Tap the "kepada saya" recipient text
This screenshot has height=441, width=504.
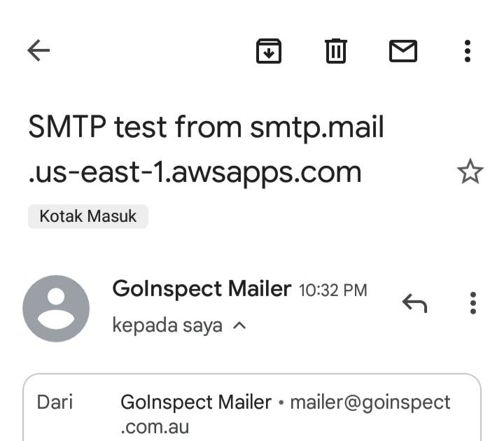(167, 325)
